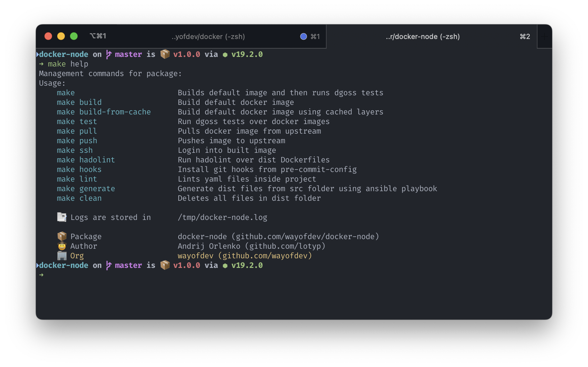Click 'Pulls docker image from upstream' text
The image size is (588, 367).
click(x=249, y=131)
